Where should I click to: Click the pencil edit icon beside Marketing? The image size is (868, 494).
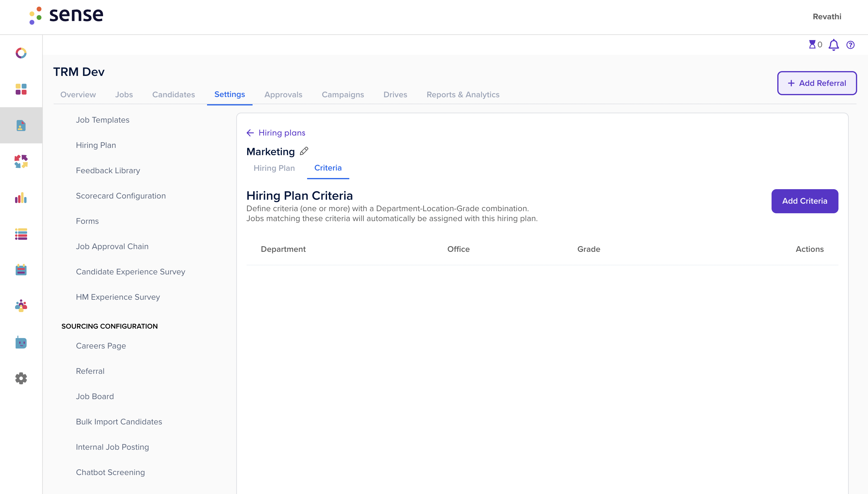[x=304, y=151]
